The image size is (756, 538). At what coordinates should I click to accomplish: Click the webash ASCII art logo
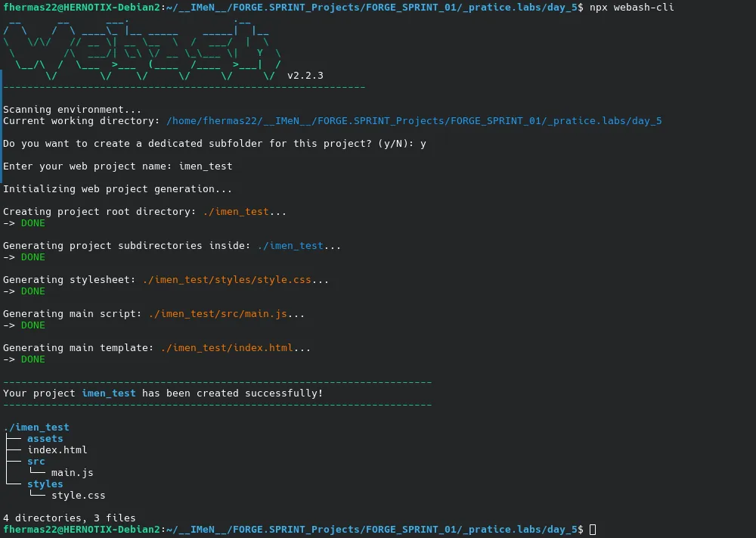142,50
